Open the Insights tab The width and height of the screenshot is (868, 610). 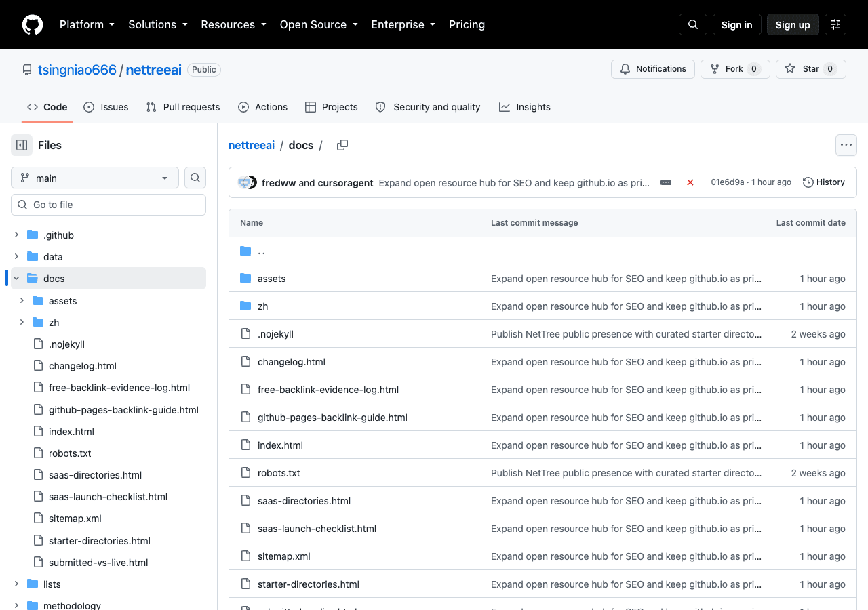(x=525, y=107)
